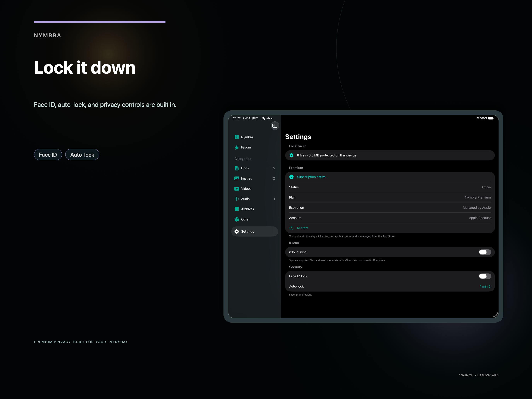
Task: Open the Auto-lock 1 min picker
Action: (485, 286)
